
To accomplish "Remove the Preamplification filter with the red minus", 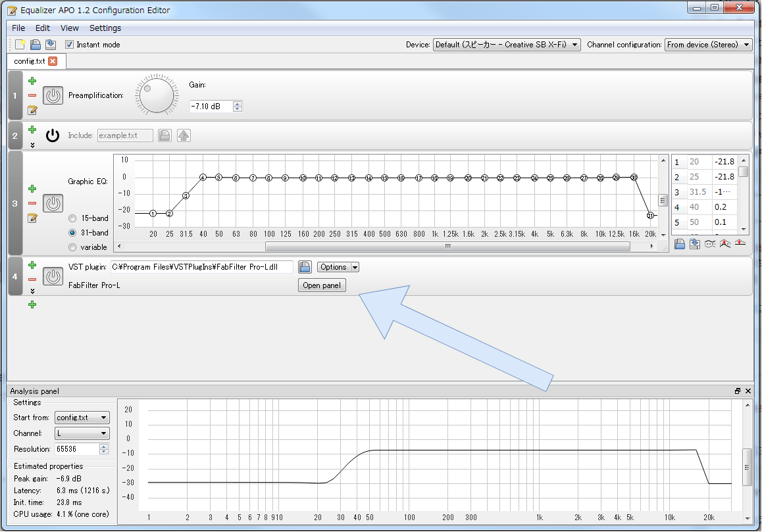I will (32, 95).
